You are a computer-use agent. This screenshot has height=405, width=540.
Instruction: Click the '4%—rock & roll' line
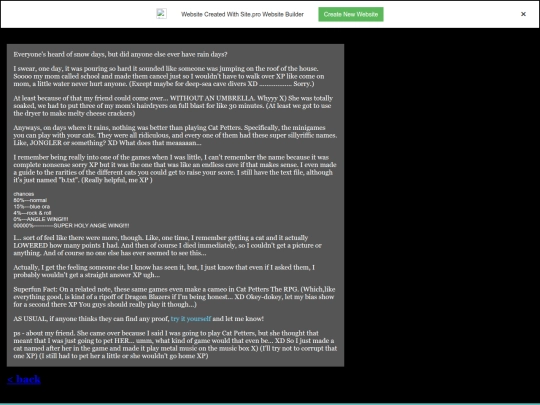point(32,213)
